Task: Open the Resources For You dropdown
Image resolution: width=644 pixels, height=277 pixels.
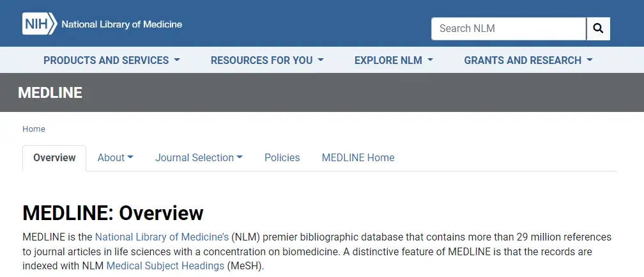Action: coord(267,60)
